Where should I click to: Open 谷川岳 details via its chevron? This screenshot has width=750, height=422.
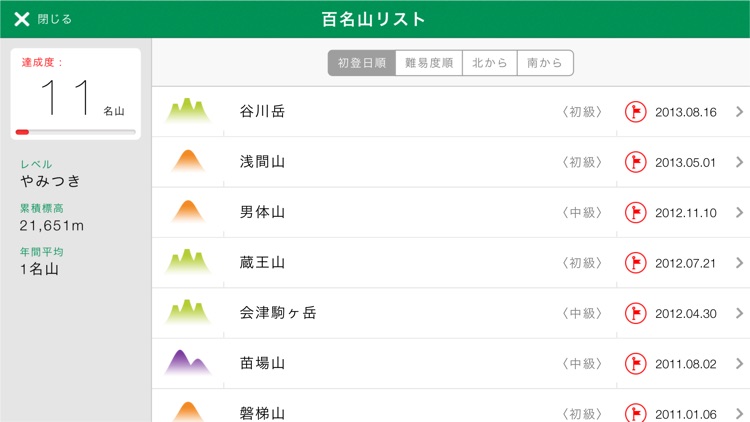739,111
